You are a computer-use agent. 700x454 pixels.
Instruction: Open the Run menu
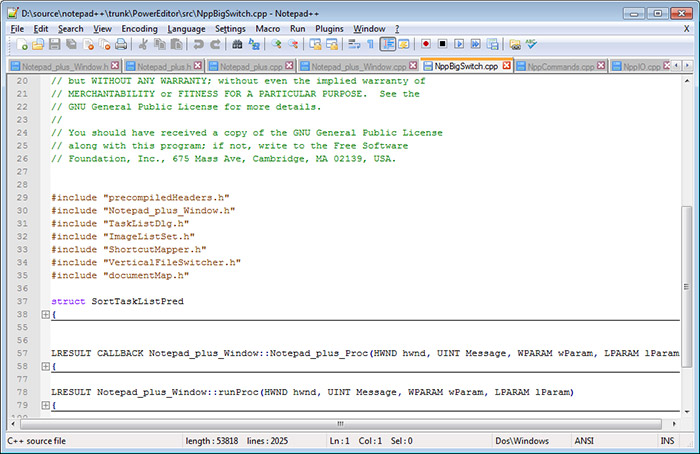pos(297,29)
